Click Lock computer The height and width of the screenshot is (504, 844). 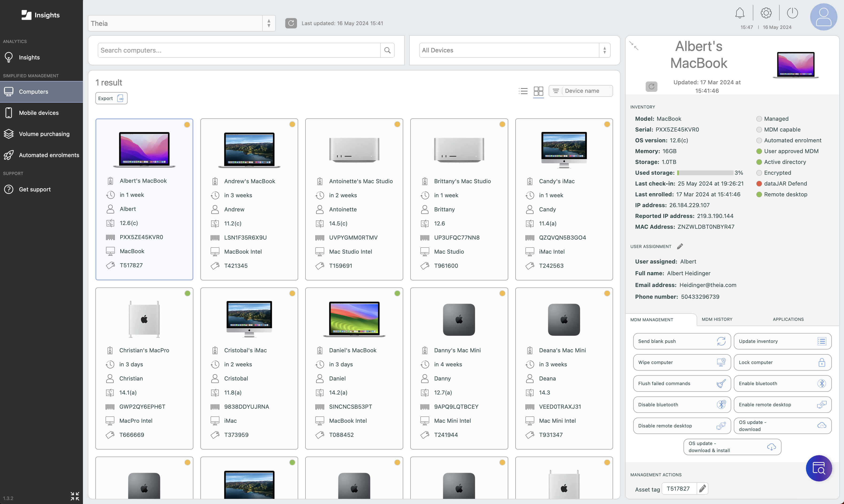(782, 362)
